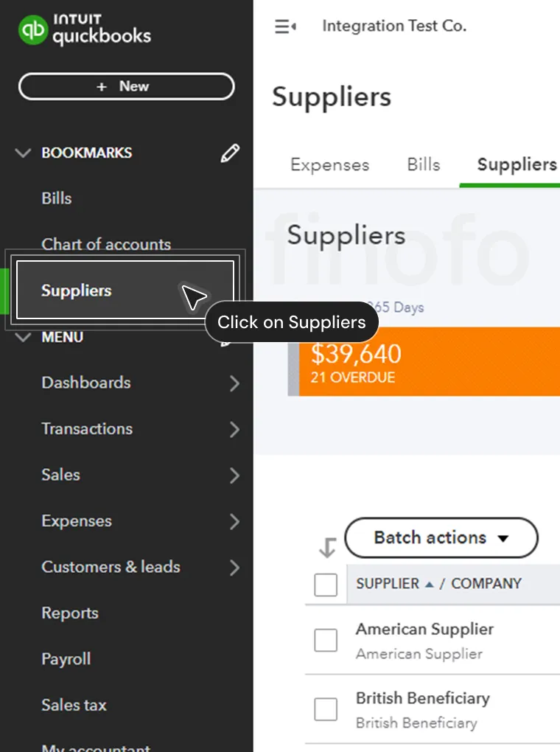Image resolution: width=560 pixels, height=752 pixels.
Task: Click the + New button
Action: click(126, 86)
